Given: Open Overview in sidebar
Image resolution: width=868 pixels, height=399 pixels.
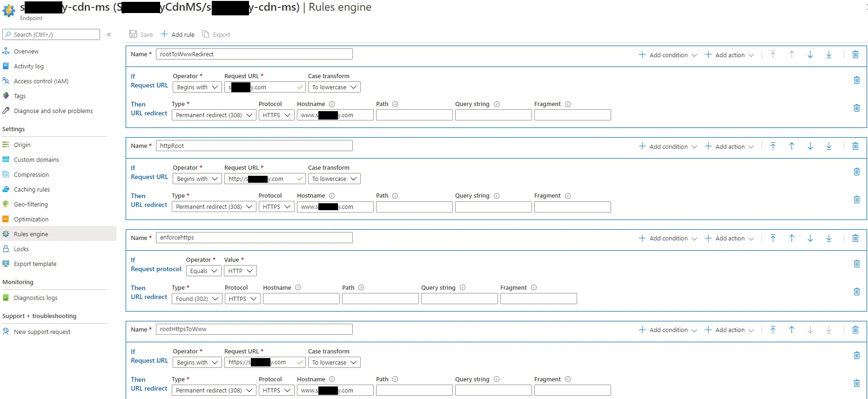Looking at the screenshot, I should point(26,51).
